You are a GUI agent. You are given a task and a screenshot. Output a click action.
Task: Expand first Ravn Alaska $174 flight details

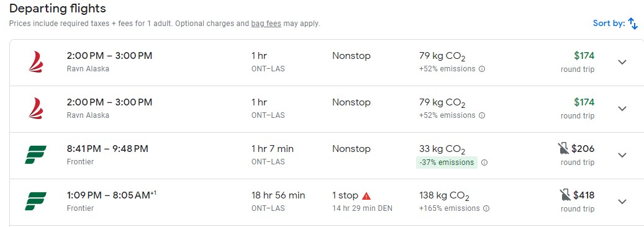[x=622, y=62]
